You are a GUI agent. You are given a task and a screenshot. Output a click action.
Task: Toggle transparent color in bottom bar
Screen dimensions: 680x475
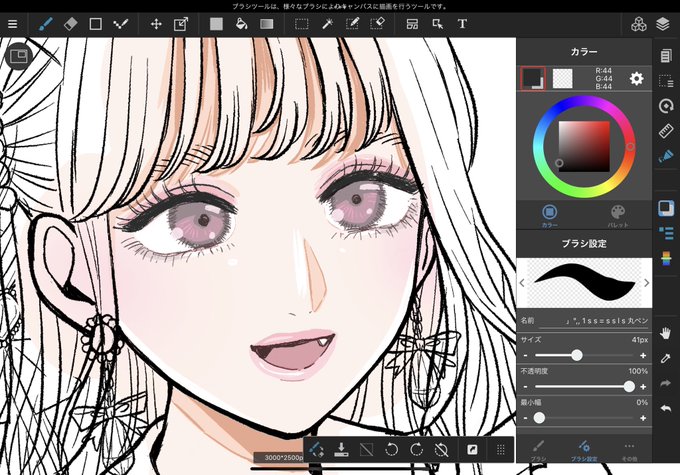tap(366, 450)
